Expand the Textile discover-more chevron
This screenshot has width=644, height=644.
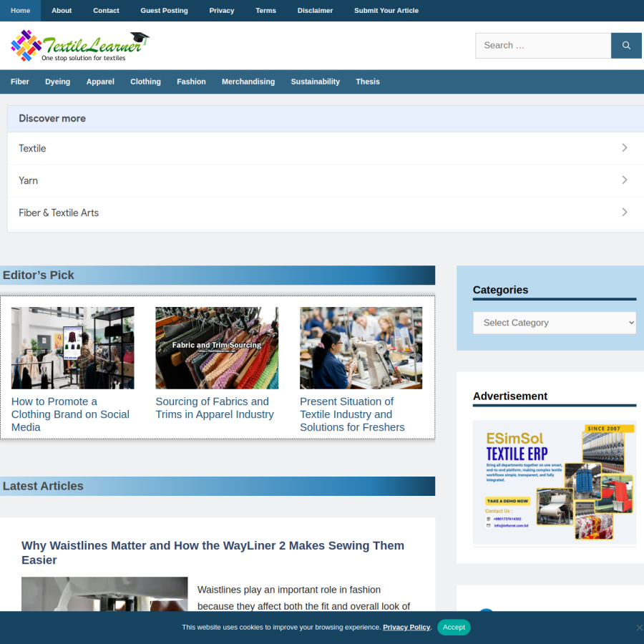(x=624, y=148)
